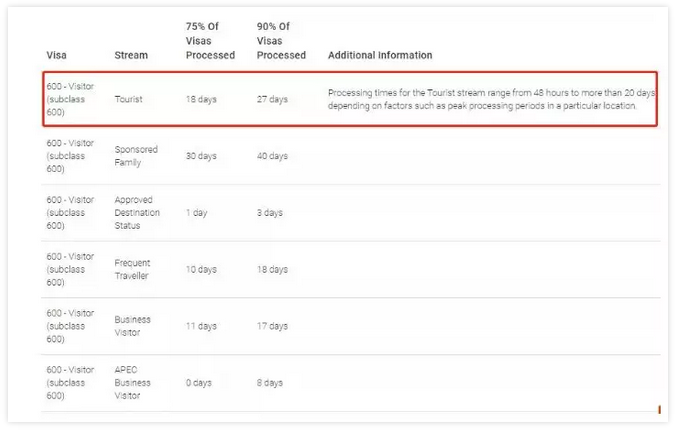Viewport: 675px width, 432px height.
Task: Select the 0 days processing value
Action: coord(199,383)
